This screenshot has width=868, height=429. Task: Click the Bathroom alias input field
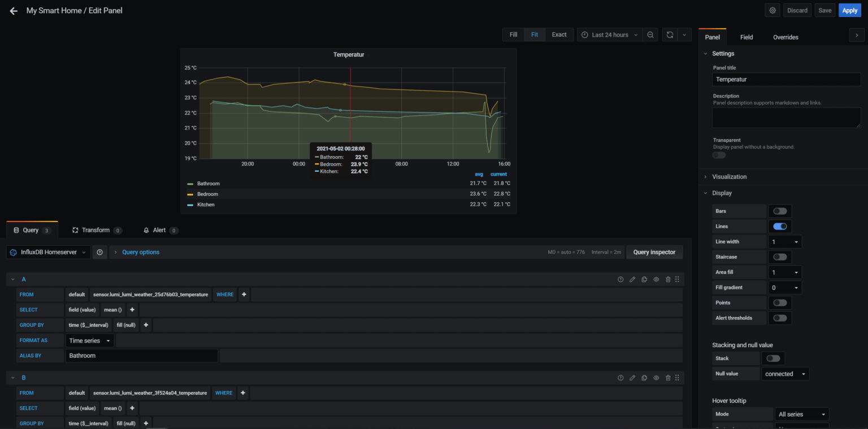point(141,355)
